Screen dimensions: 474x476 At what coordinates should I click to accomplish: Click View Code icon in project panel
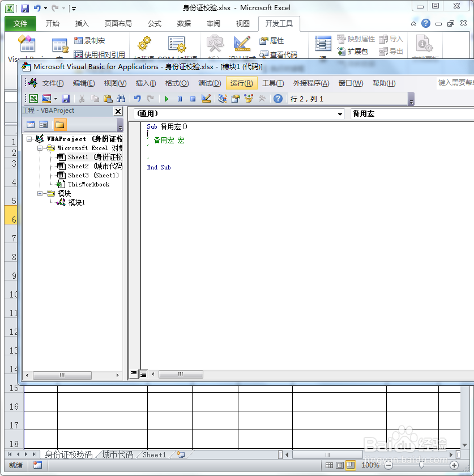point(31,125)
